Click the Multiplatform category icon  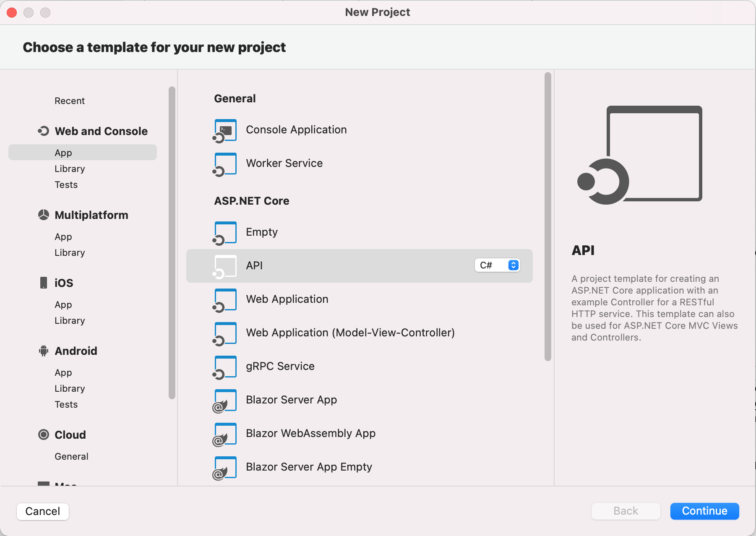click(44, 215)
